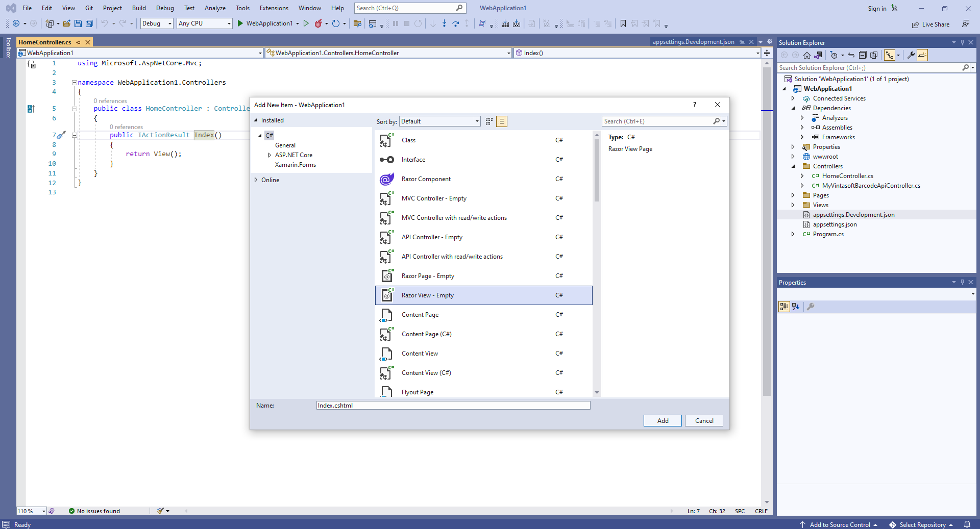Switch to the appsettings.Development.json tab
Image resolution: width=980 pixels, height=529 pixels.
(693, 42)
